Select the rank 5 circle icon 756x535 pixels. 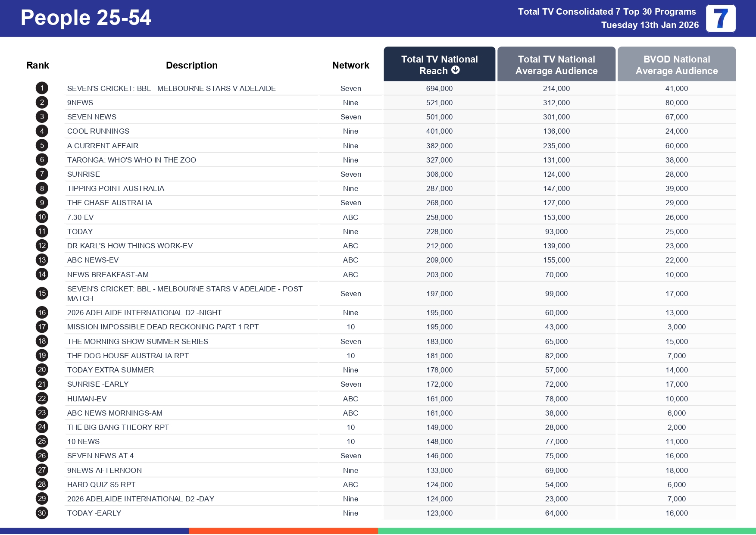tap(41, 145)
